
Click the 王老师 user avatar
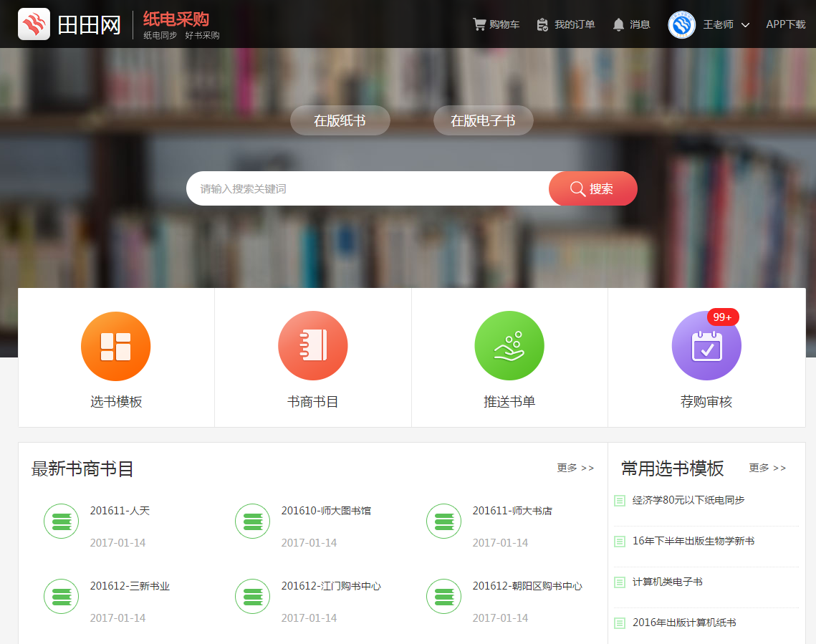coord(682,24)
